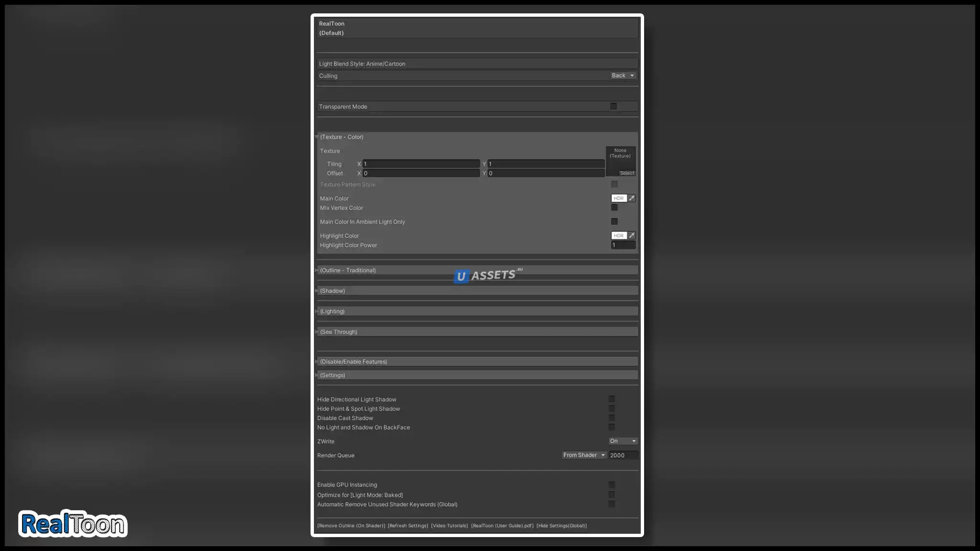
Task: Enable Transparent Mode checkbox
Action: (x=613, y=106)
